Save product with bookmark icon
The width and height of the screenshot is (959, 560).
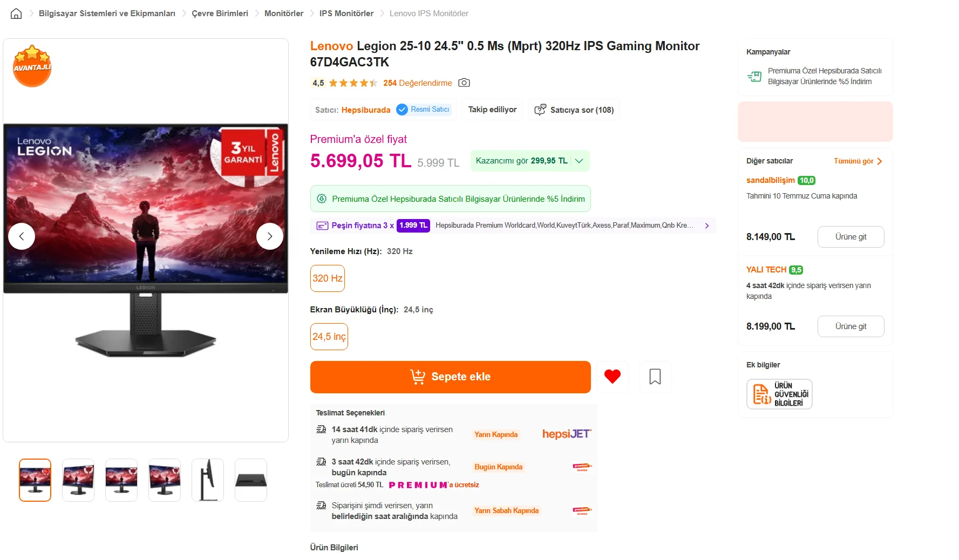(x=655, y=377)
